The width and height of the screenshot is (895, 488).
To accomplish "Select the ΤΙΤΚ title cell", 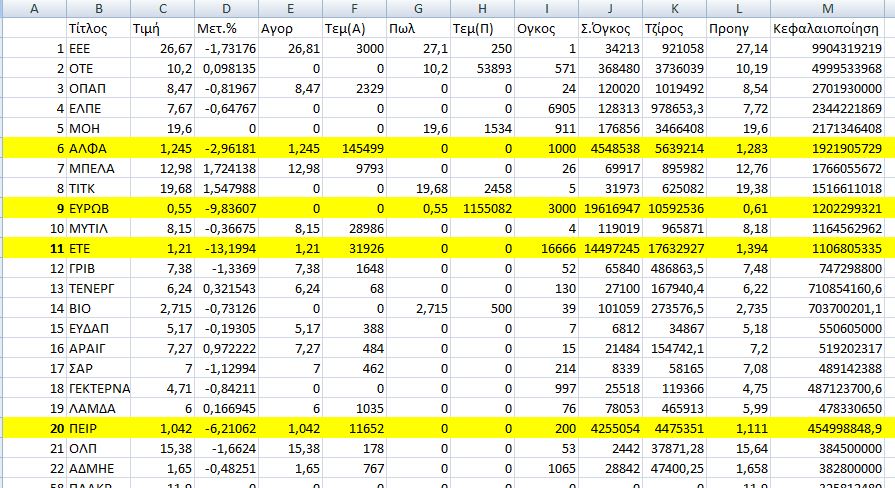I will (x=99, y=188).
